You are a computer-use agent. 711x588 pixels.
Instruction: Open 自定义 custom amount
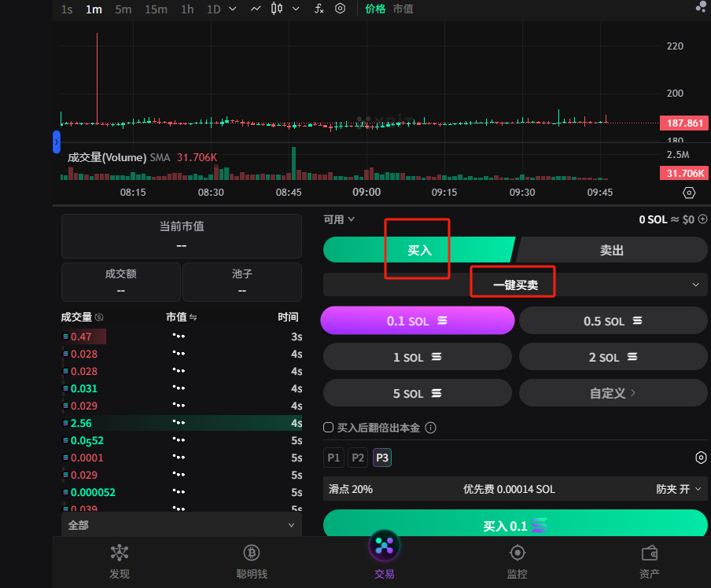pyautogui.click(x=613, y=393)
